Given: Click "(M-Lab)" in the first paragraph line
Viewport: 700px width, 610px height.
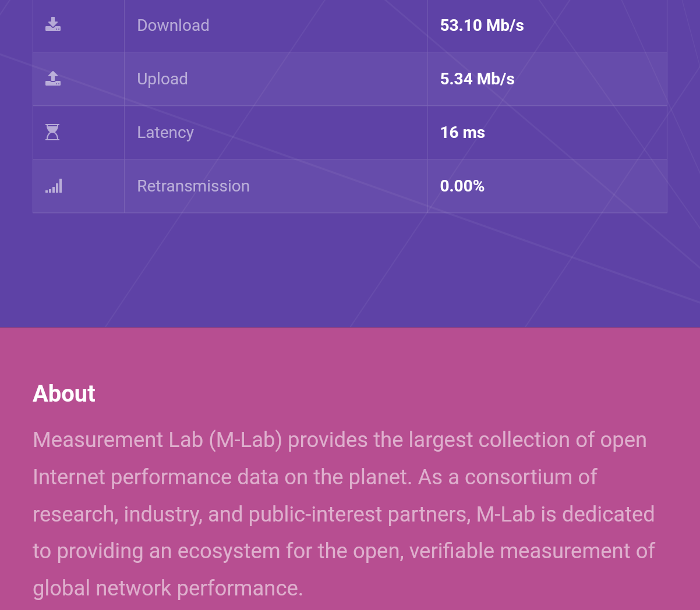Looking at the screenshot, I should coord(245,440).
